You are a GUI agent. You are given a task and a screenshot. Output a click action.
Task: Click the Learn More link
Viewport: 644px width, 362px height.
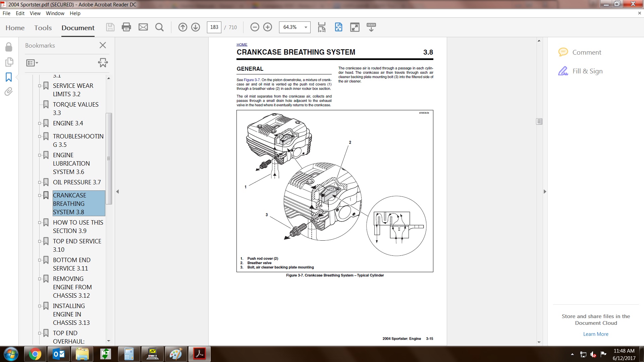[595, 334]
